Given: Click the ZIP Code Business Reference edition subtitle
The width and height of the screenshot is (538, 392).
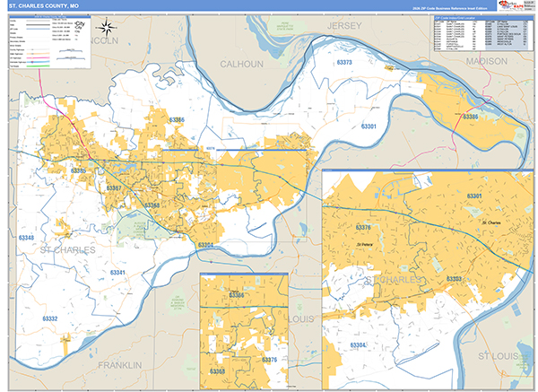Looking at the screenshot, I should [x=449, y=8].
